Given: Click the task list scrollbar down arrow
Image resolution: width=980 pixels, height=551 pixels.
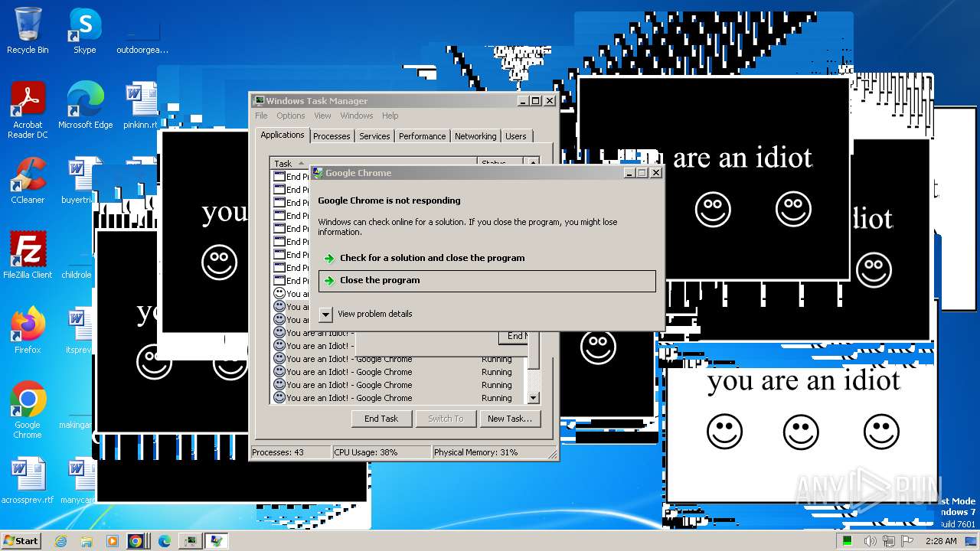Looking at the screenshot, I should pyautogui.click(x=534, y=398).
